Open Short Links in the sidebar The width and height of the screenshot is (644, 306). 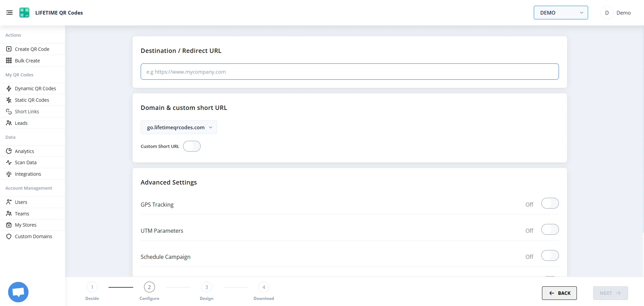tap(27, 112)
